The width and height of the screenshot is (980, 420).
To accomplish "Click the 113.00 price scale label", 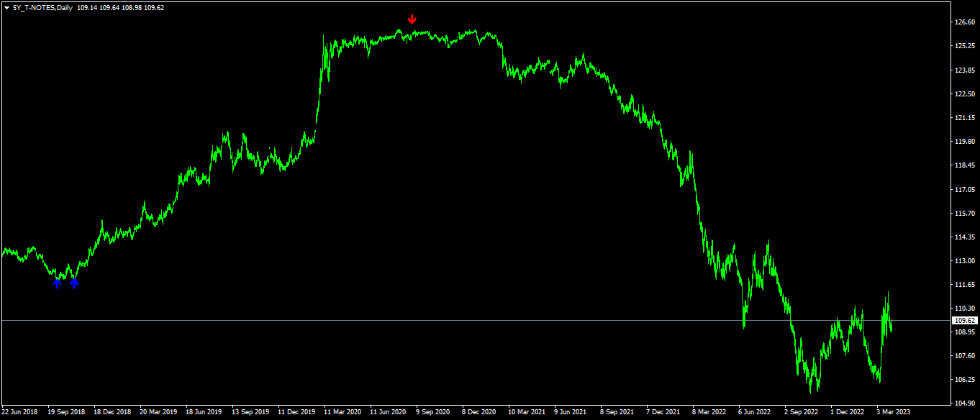I will [964, 260].
